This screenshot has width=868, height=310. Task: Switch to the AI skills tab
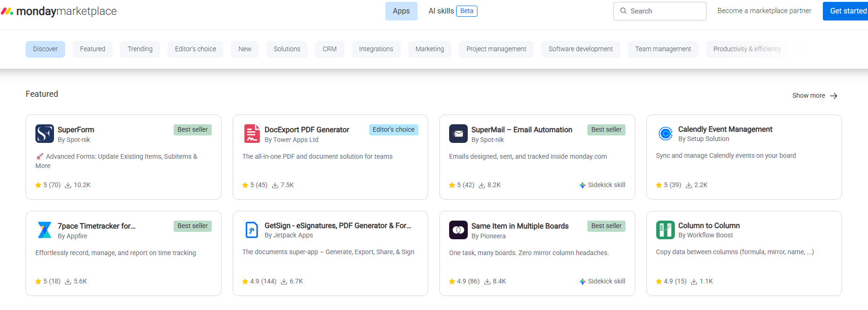[x=441, y=11]
